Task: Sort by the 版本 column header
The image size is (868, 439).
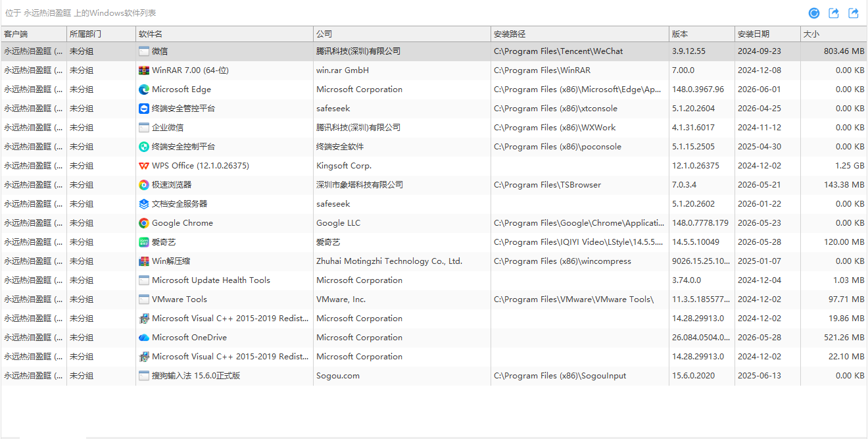Action: [x=702, y=34]
